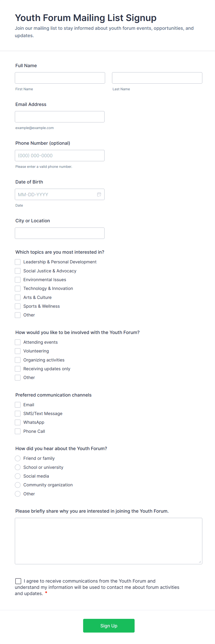This screenshot has height=644, width=215.
Task: Select Friend or family as referral source
Action: click(18, 458)
